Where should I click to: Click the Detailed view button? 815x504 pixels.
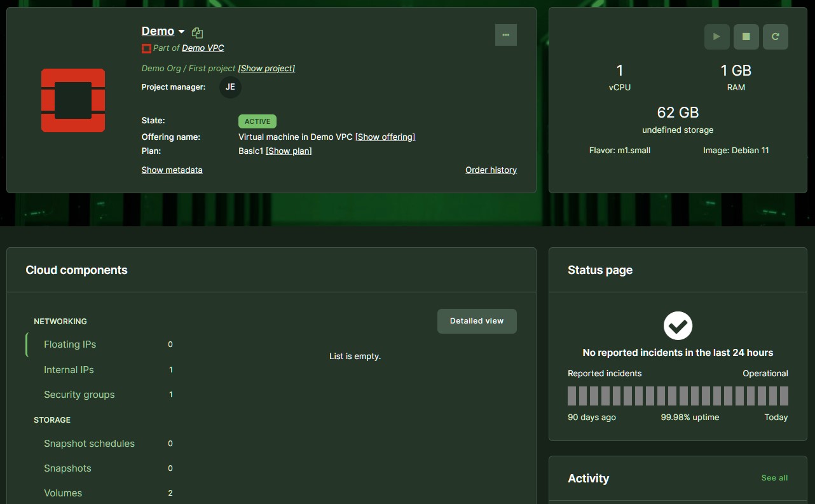[x=476, y=321]
